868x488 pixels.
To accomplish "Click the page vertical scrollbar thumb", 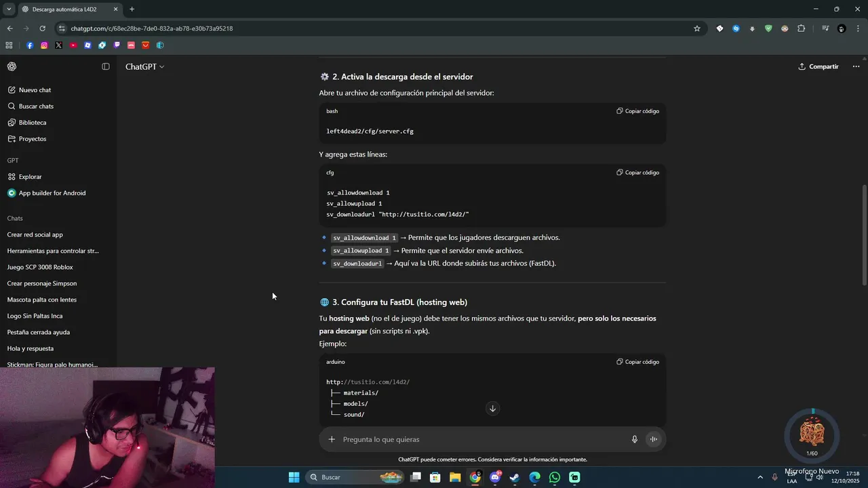I will coord(864,235).
